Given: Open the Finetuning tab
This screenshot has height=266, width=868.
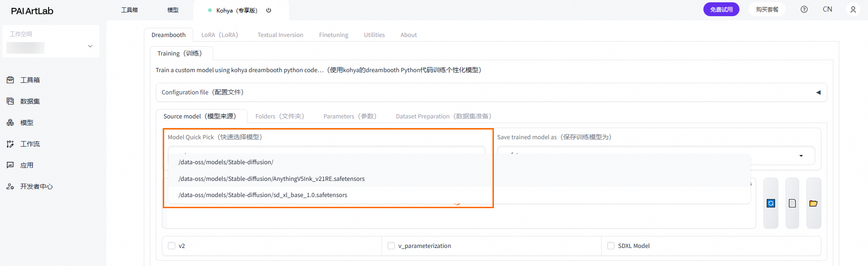Looking at the screenshot, I should point(333,35).
